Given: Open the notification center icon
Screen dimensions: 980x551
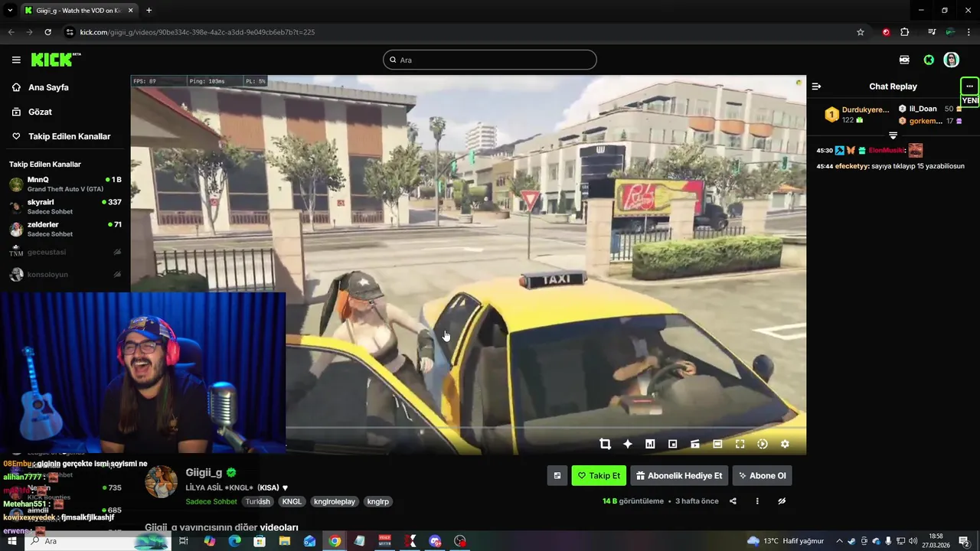Looking at the screenshot, I should (x=965, y=541).
